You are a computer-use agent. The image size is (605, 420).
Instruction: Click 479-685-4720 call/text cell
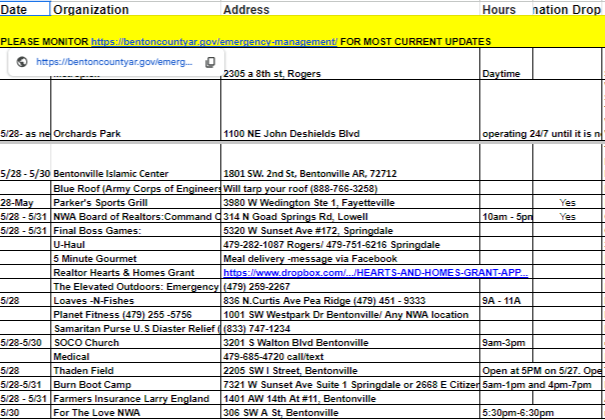tap(350, 356)
